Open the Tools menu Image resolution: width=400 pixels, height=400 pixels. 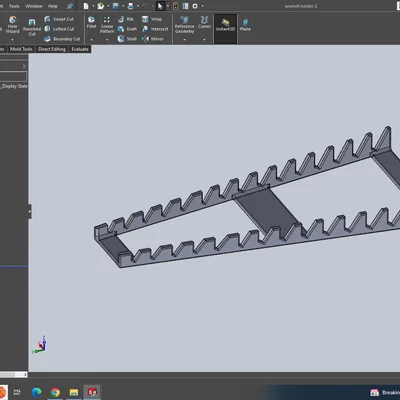pos(14,6)
